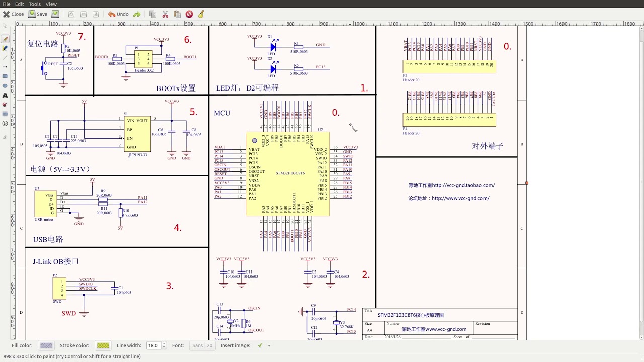Click the export icon next to Save
Screen dimensions: 644x362
click(x=55, y=14)
